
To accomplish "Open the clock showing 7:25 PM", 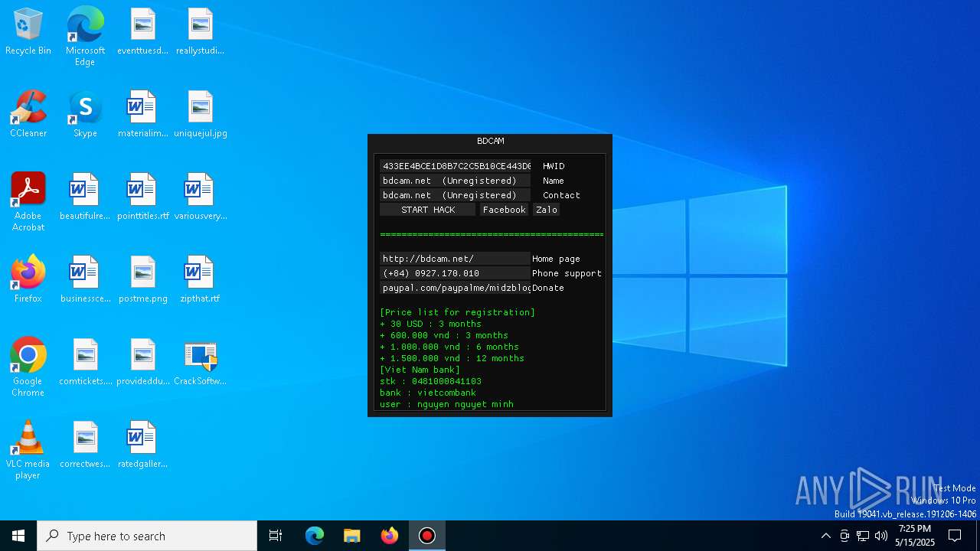I will [915, 536].
